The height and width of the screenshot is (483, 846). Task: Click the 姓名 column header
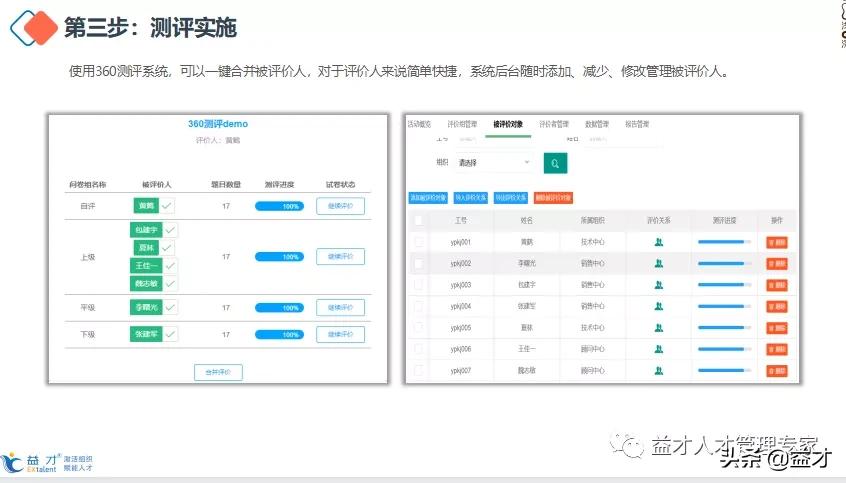(527, 220)
